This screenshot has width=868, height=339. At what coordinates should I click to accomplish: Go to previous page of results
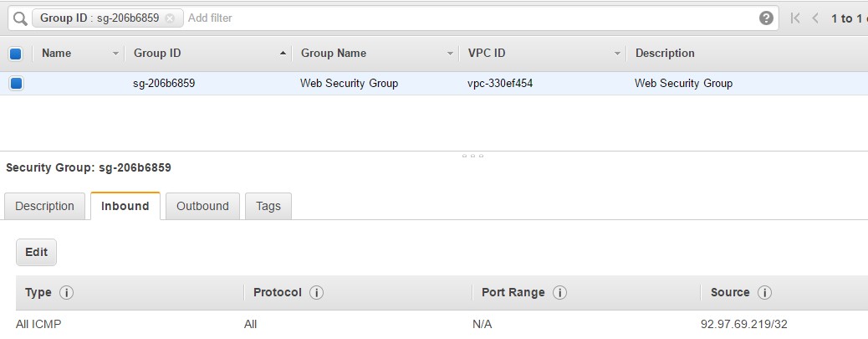click(x=815, y=18)
